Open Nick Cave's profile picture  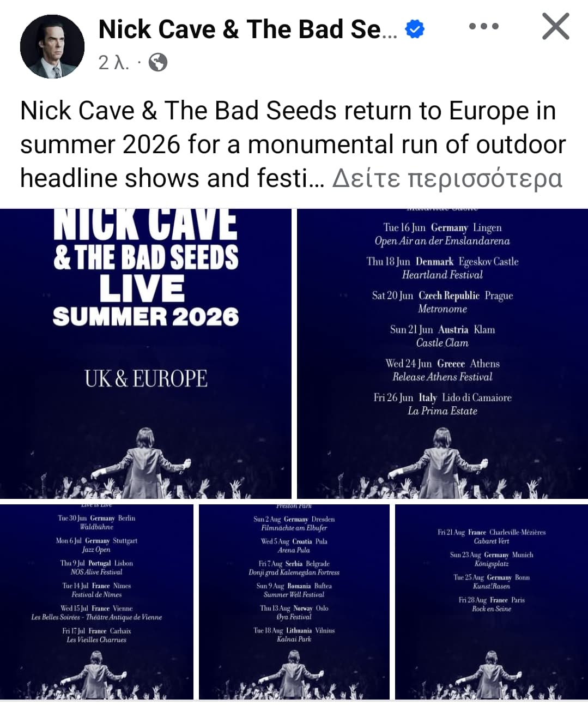(52, 46)
